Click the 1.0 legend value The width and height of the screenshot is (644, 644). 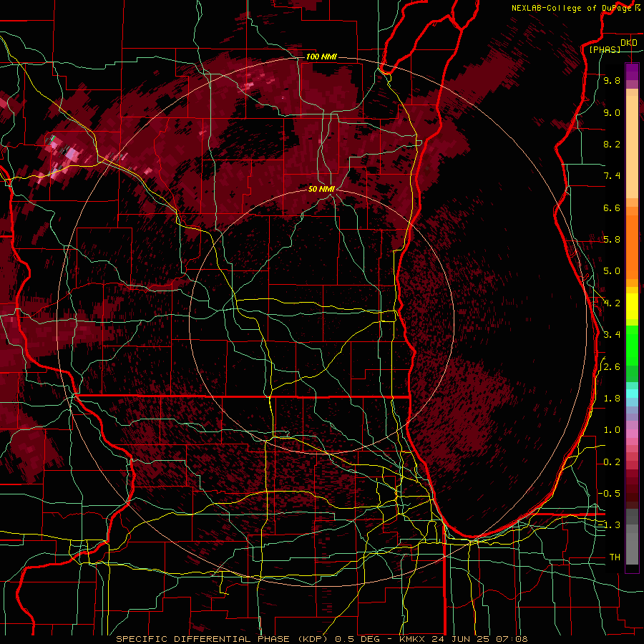click(x=612, y=430)
